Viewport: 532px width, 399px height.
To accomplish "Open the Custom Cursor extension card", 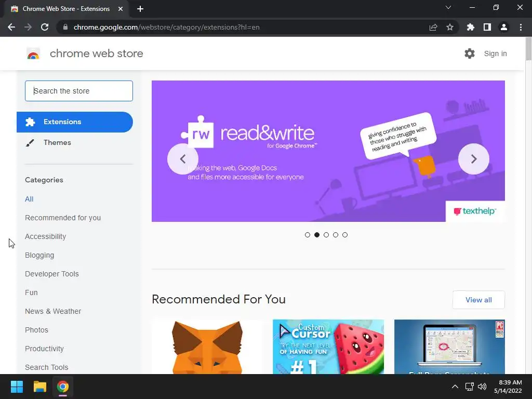I will (x=328, y=347).
